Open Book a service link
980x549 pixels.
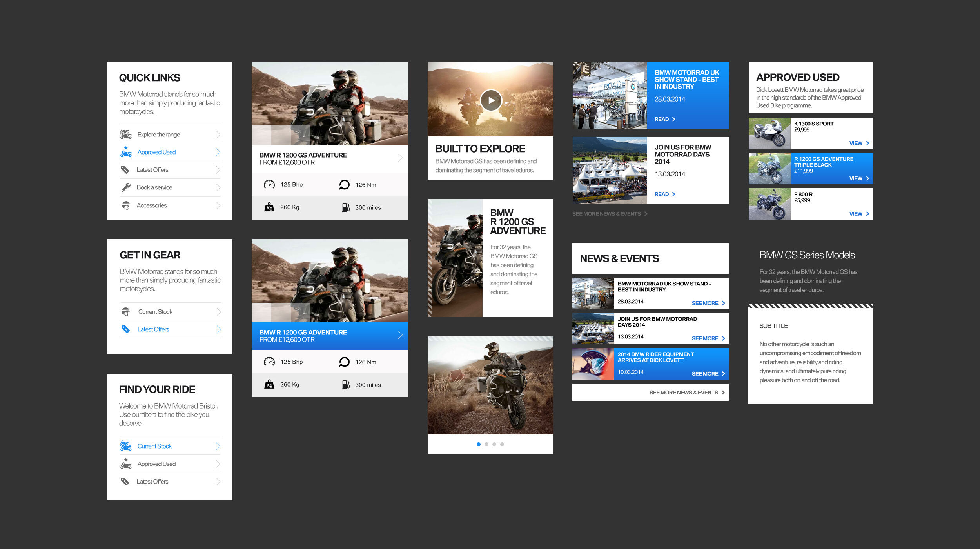point(154,187)
